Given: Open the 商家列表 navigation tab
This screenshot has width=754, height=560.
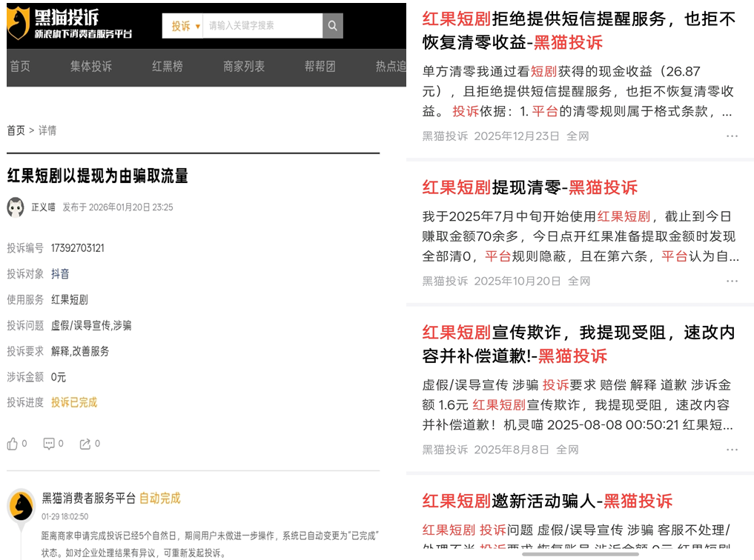Looking at the screenshot, I should (244, 66).
